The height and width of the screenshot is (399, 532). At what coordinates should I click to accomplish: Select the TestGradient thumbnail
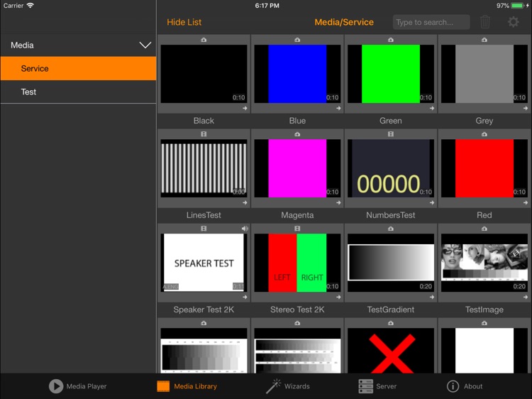[391, 263]
